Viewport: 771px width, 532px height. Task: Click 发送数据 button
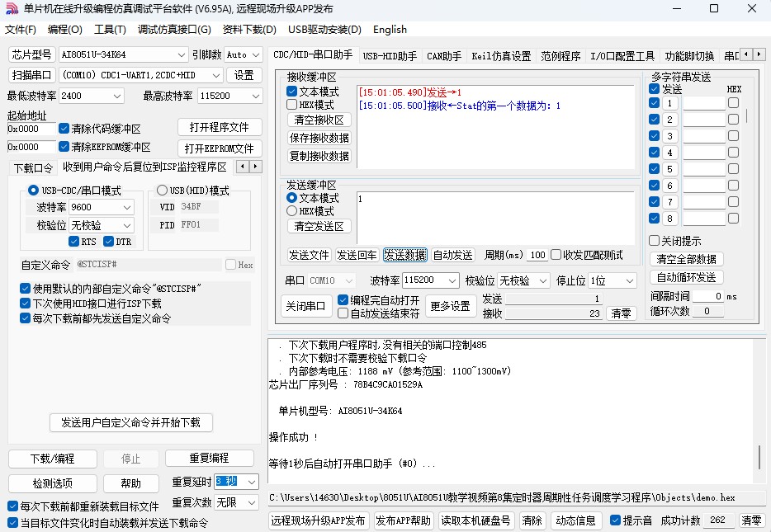pos(405,255)
